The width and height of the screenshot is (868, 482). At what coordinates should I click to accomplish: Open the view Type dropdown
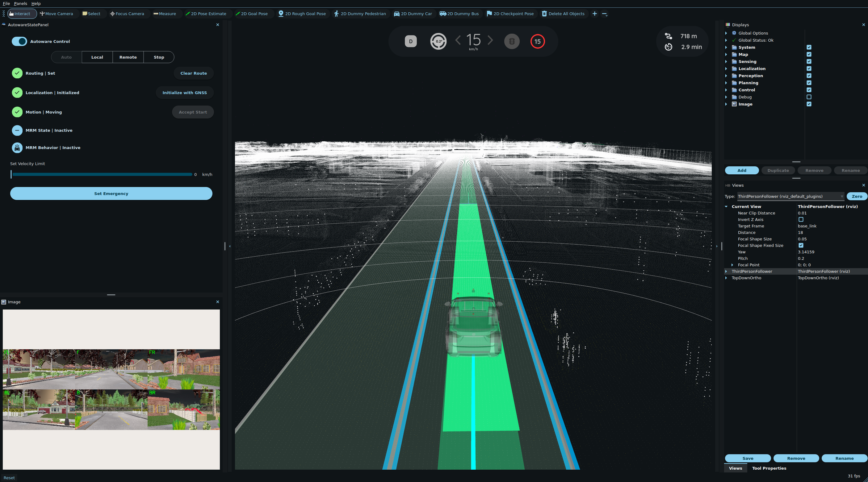tap(842, 196)
